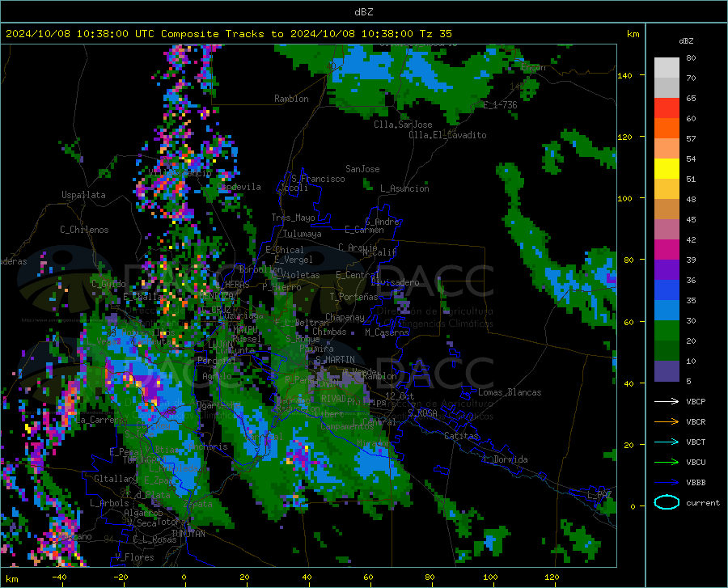Click the 'Tulumaya' map label

[303, 234]
